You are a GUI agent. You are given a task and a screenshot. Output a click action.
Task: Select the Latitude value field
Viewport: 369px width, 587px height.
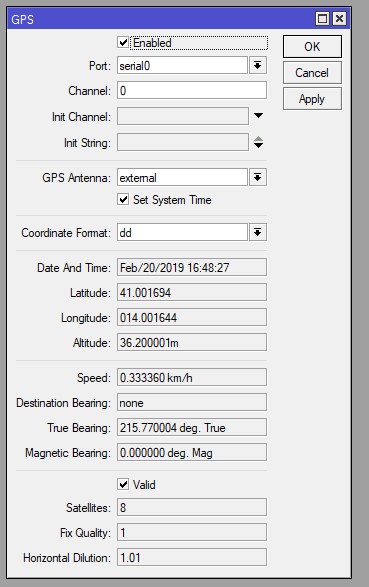192,292
